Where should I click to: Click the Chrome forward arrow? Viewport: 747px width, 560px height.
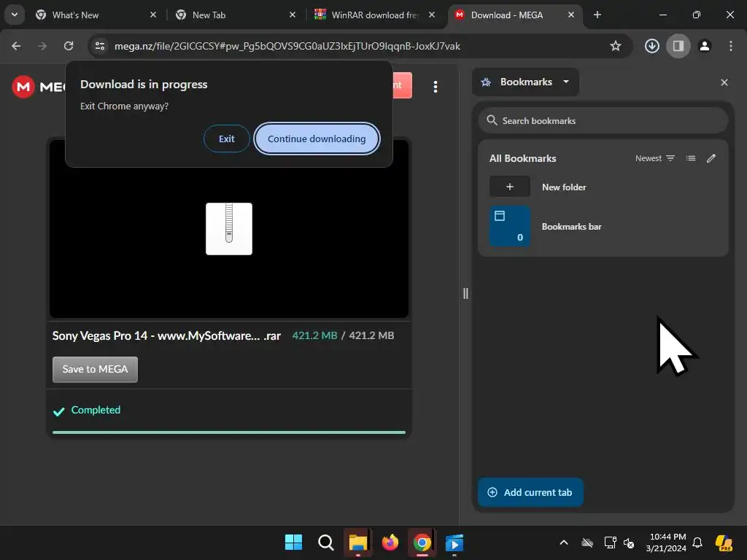click(42, 46)
